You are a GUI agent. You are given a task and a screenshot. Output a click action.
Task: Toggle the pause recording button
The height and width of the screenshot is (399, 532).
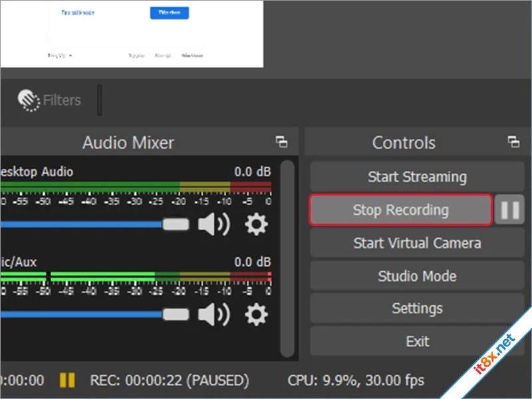(509, 210)
